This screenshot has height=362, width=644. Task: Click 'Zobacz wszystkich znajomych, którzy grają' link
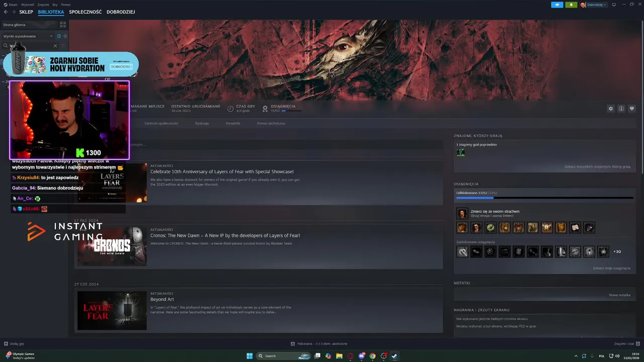click(597, 166)
